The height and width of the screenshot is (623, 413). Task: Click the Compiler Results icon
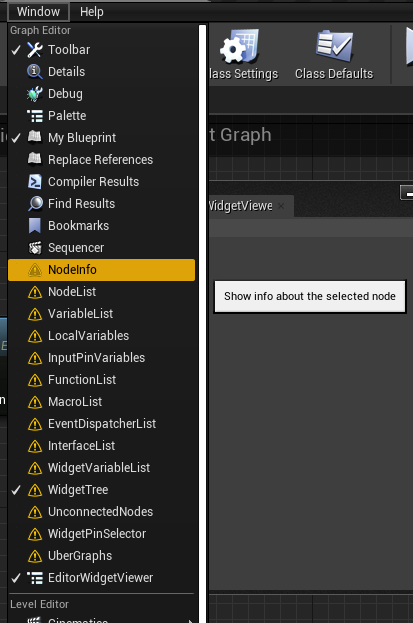coord(35,182)
